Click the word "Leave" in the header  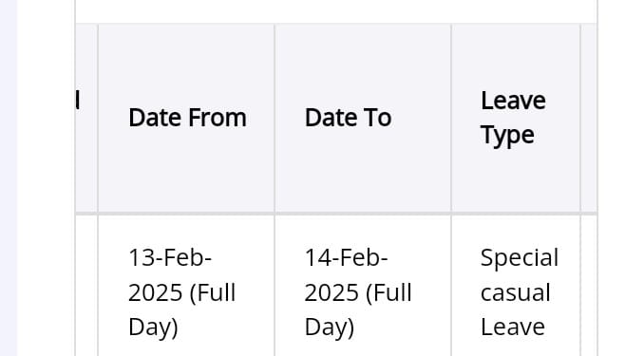[x=513, y=101]
